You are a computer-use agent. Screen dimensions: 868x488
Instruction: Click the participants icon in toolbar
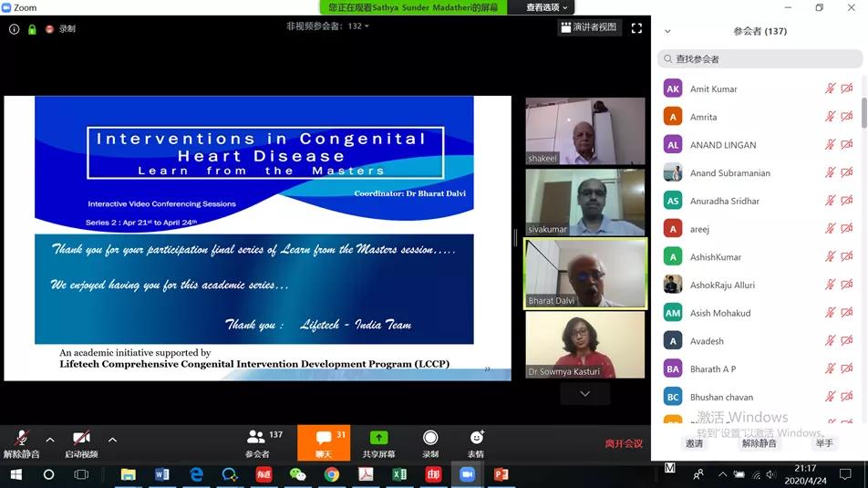click(257, 439)
